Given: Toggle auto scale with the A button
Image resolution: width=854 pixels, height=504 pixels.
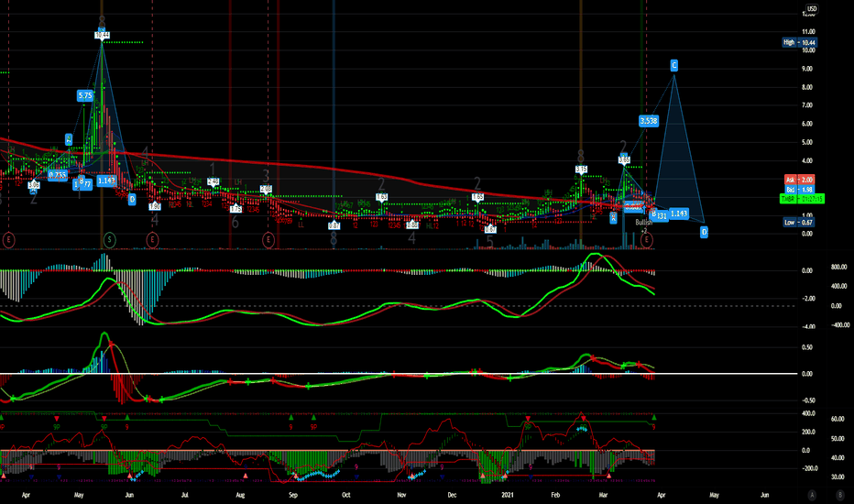Looking at the screenshot, I should coord(812,495).
